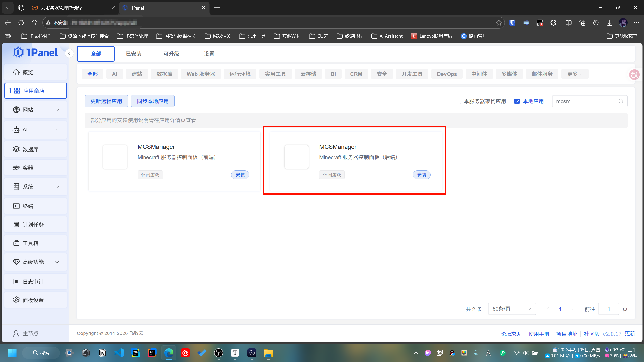Image resolution: width=644 pixels, height=362 pixels.
Task: Expand the 网站 sidebar menu
Action: 57,110
